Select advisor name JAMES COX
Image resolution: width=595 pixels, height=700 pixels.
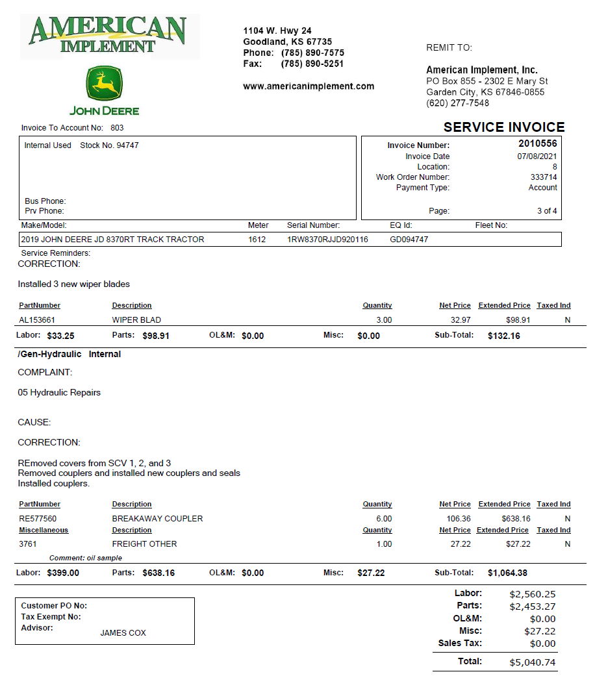123,632
